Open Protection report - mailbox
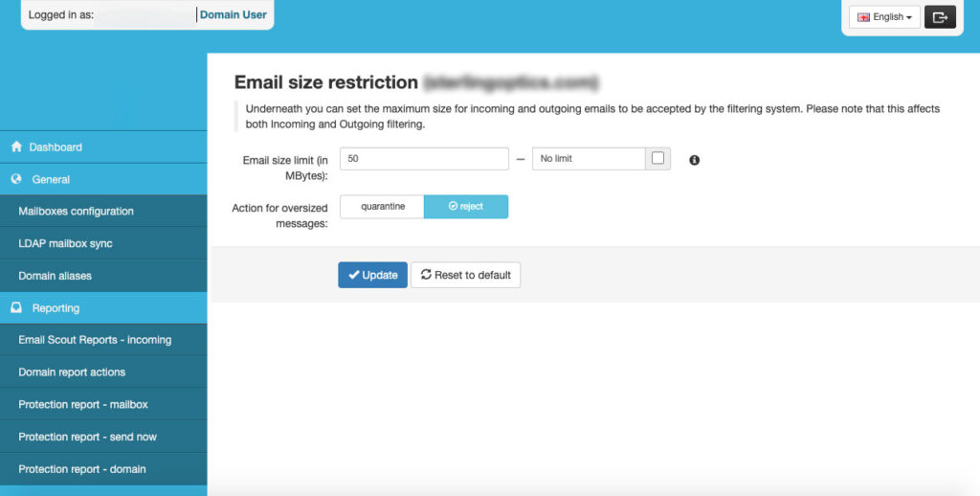 tap(103, 405)
